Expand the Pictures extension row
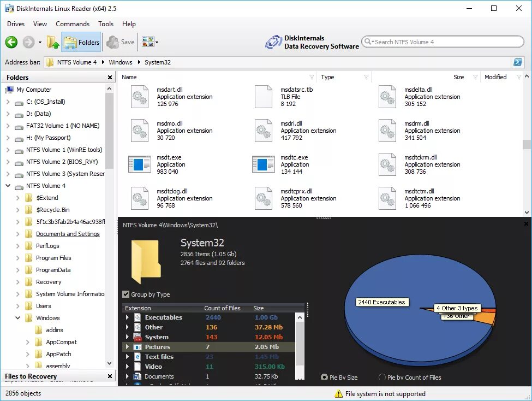532x401 pixels. (127, 347)
